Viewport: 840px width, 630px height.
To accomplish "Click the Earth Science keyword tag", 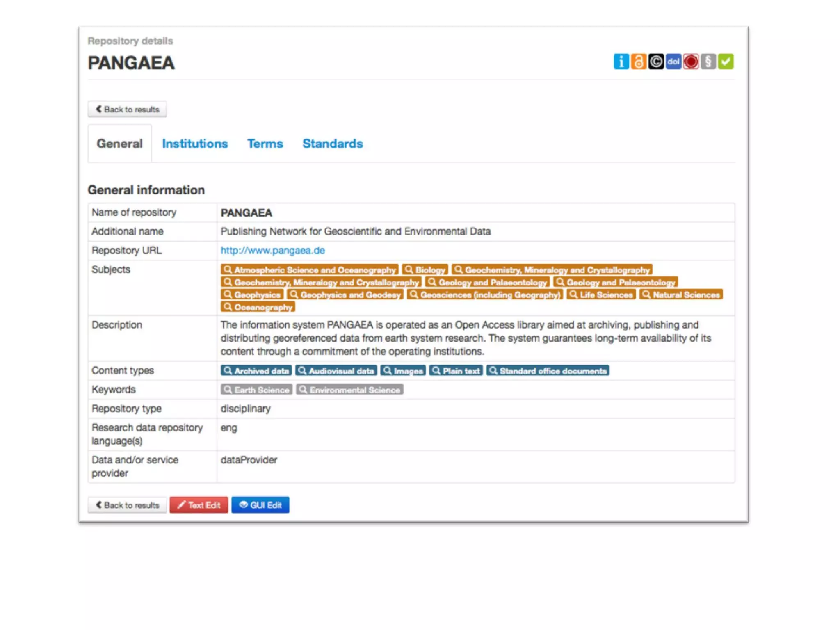I will (256, 390).
